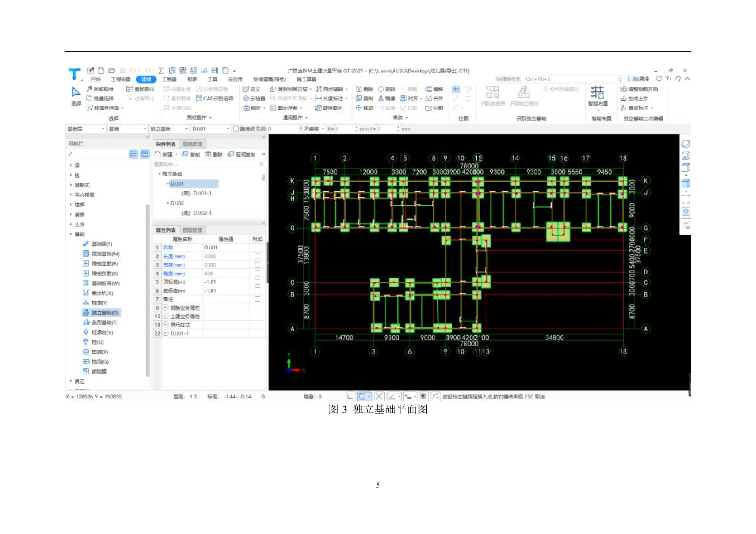
Task: Enable the 旋转点角度 checkbox
Action: [236, 129]
